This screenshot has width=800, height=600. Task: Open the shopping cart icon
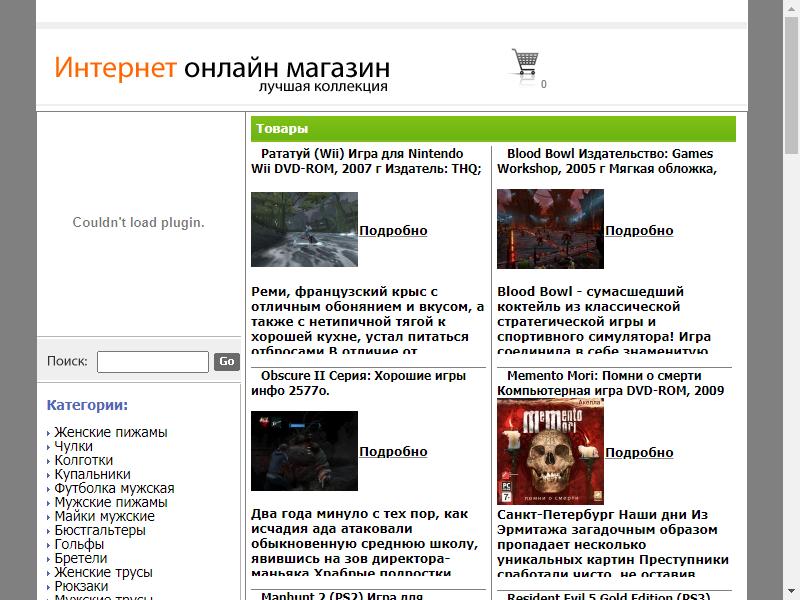pyautogui.click(x=526, y=65)
